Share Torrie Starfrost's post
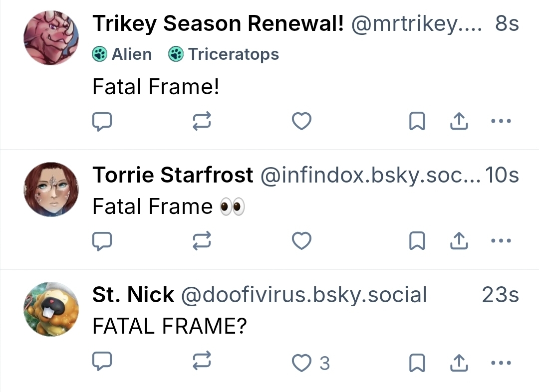Viewport: 539px width, 392px height. coord(459,241)
